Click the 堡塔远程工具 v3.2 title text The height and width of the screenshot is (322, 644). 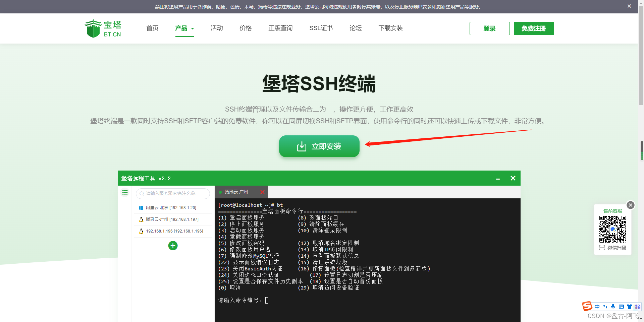click(146, 178)
